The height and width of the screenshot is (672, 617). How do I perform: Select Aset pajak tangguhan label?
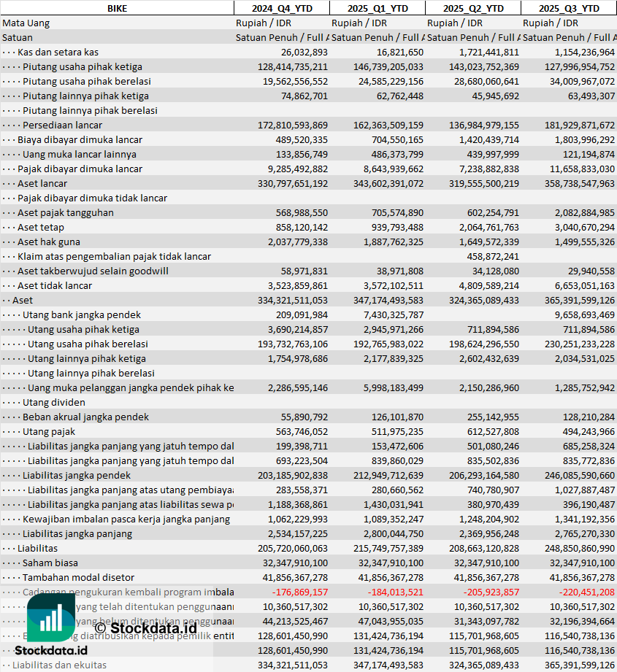coord(66,212)
